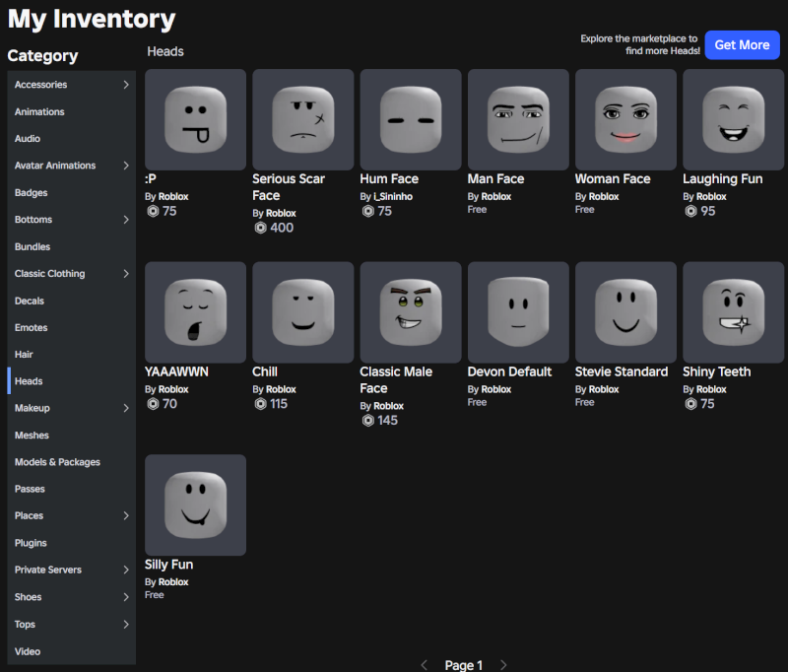Expand the Avatar Animations chevron
Image resolution: width=788 pixels, height=672 pixels.
point(126,166)
